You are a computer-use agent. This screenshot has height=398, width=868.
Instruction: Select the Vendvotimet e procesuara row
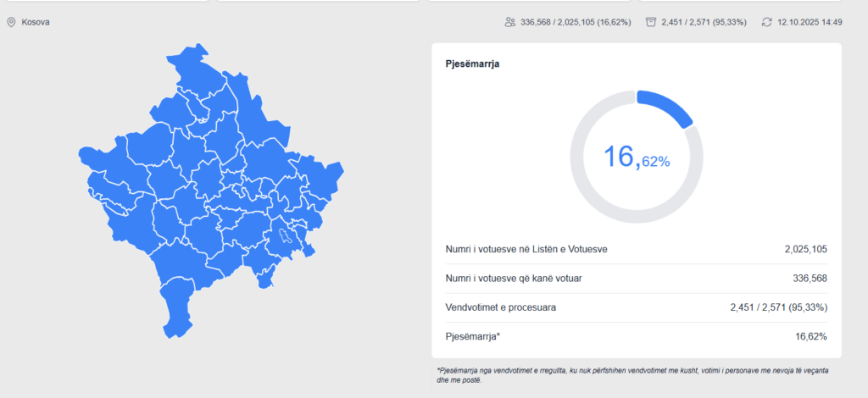pyautogui.click(x=636, y=307)
